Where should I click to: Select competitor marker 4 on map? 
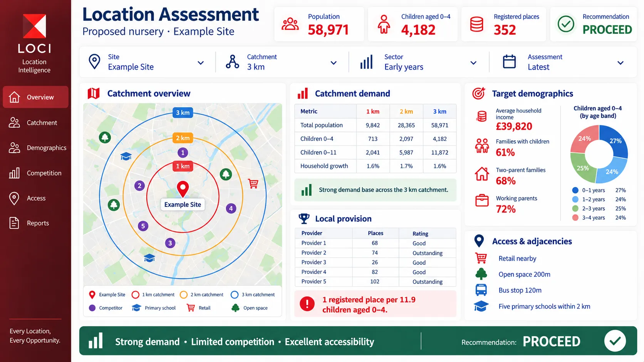231,209
